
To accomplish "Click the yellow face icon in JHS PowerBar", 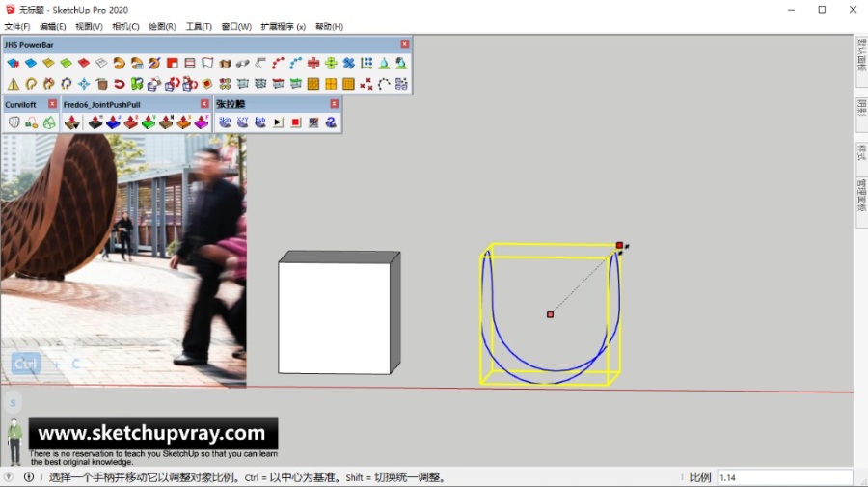I will pyautogui.click(x=49, y=63).
